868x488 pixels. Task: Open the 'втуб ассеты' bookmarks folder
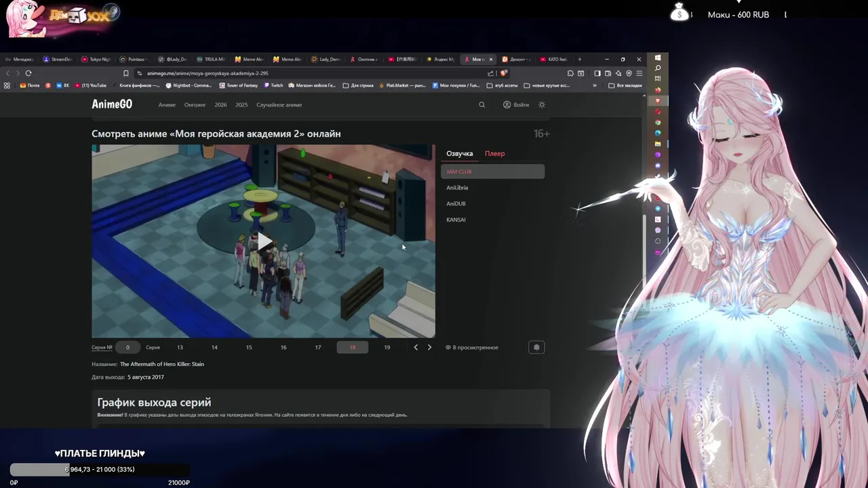(x=502, y=85)
